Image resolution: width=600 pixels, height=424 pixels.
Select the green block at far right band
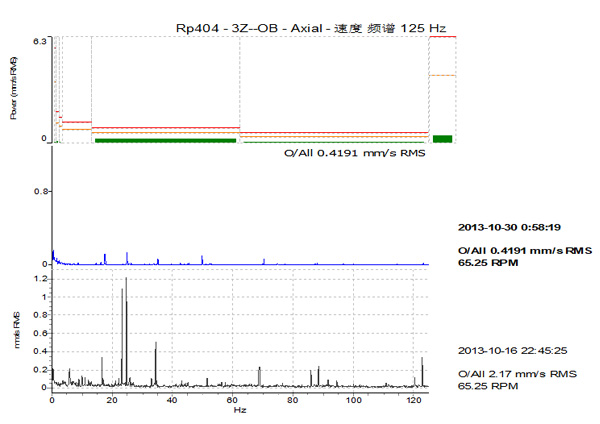tap(443, 138)
